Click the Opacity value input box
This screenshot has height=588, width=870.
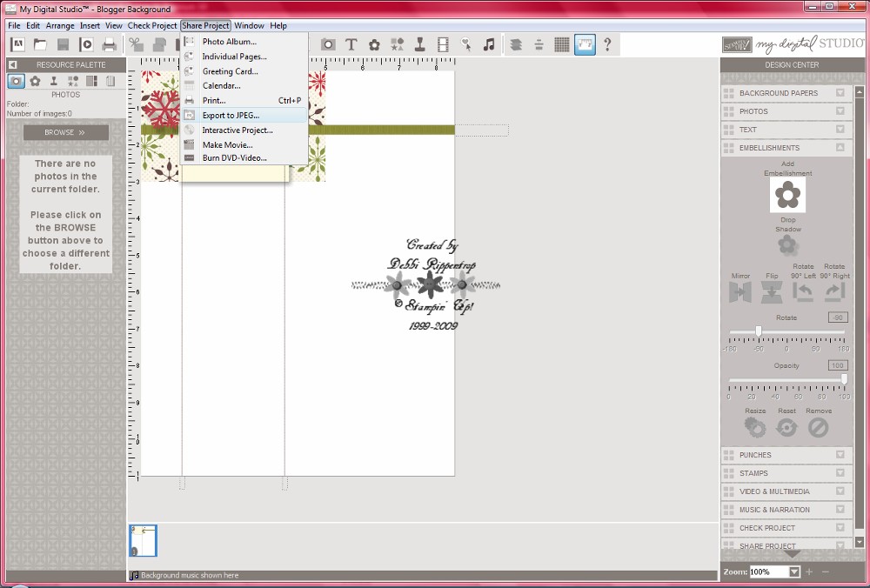(x=837, y=365)
